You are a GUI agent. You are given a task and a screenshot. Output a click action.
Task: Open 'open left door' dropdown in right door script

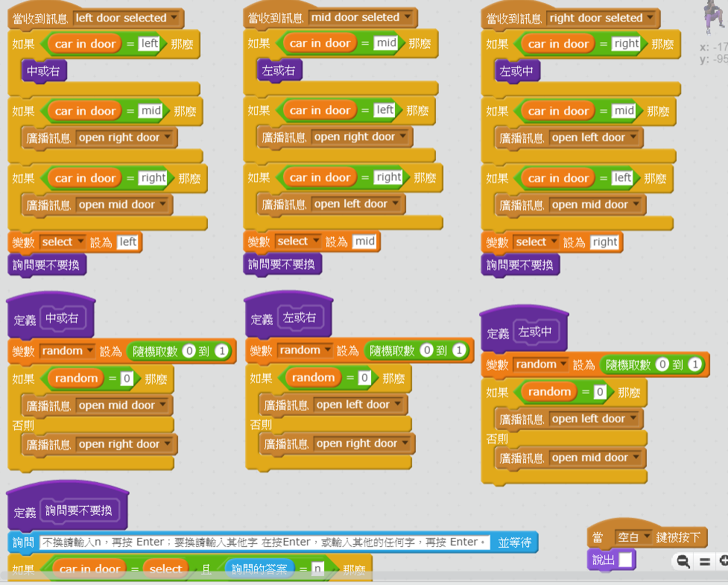(x=633, y=137)
